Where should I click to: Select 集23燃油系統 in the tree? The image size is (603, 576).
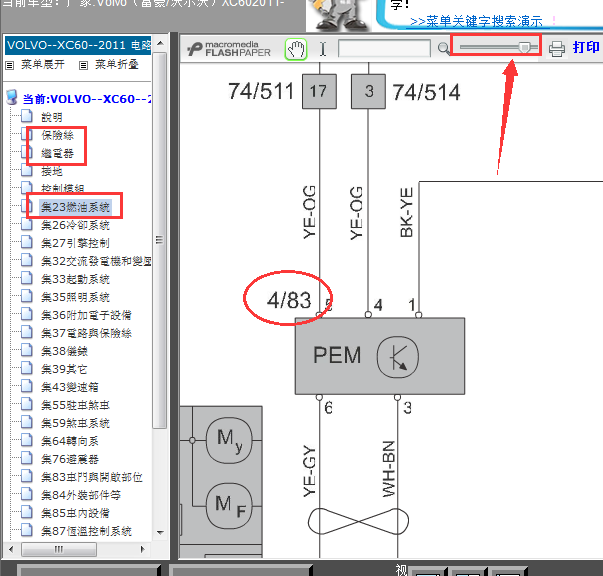[x=75, y=207]
